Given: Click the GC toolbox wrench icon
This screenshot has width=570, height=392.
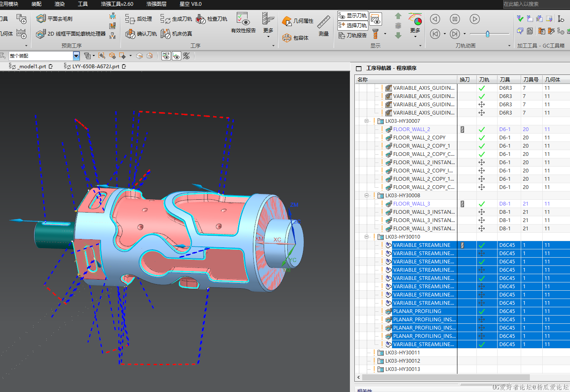Looking at the screenshot, I should pos(551,31).
